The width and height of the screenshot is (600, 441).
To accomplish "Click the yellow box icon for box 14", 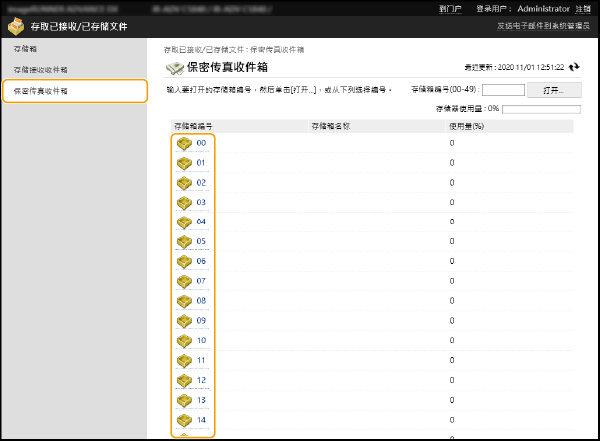I will (184, 419).
